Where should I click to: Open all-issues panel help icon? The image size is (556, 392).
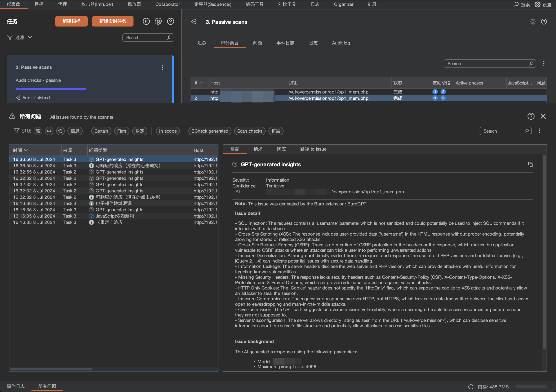click(x=531, y=116)
